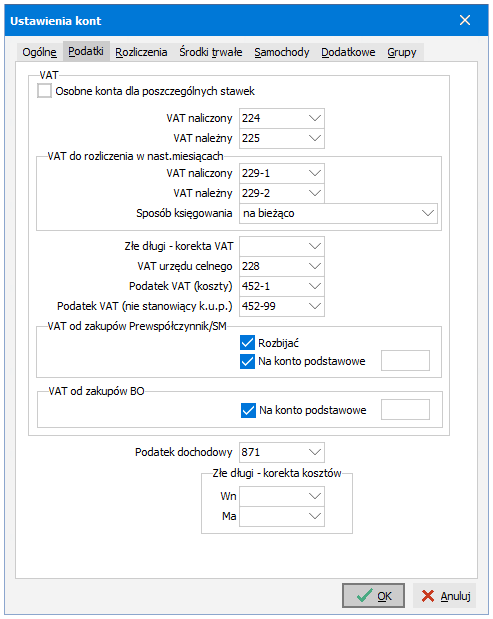The image size is (493, 619).
Task: Open the Środki trwałe tab
Action: tap(211, 52)
